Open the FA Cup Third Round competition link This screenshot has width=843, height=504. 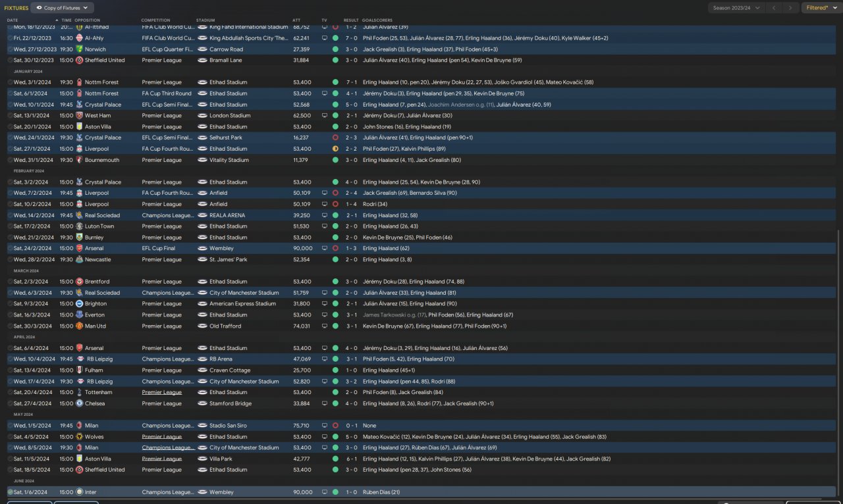(x=167, y=93)
